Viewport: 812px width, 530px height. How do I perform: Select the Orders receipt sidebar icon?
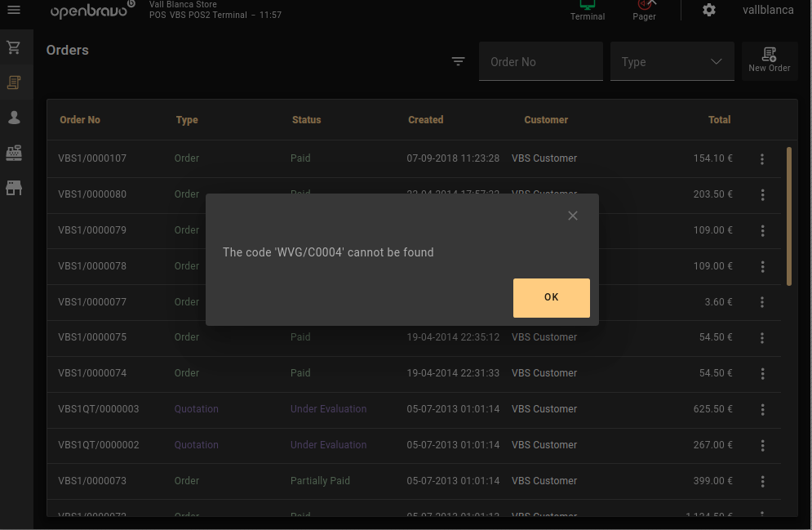[14, 82]
